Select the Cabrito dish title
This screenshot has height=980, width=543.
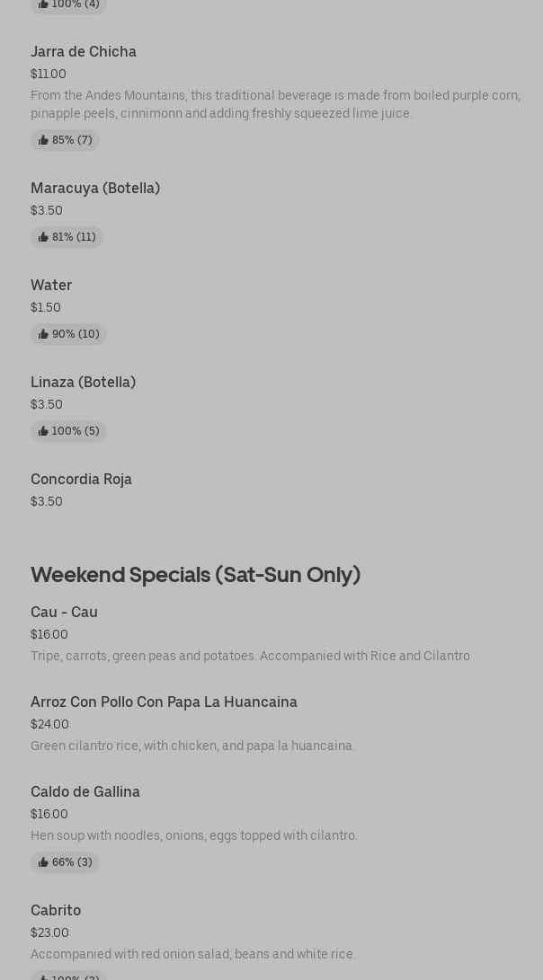point(56,911)
